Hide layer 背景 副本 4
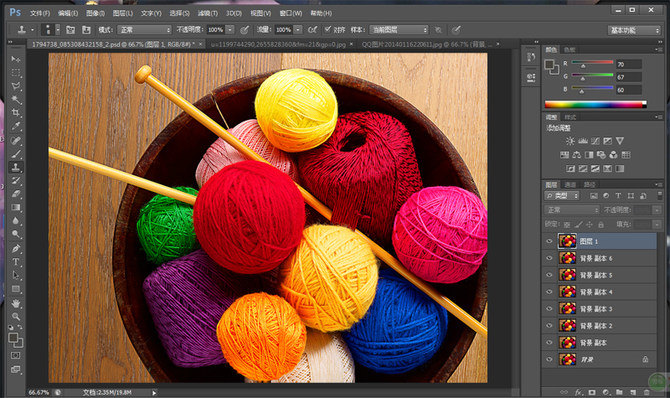 click(x=550, y=292)
